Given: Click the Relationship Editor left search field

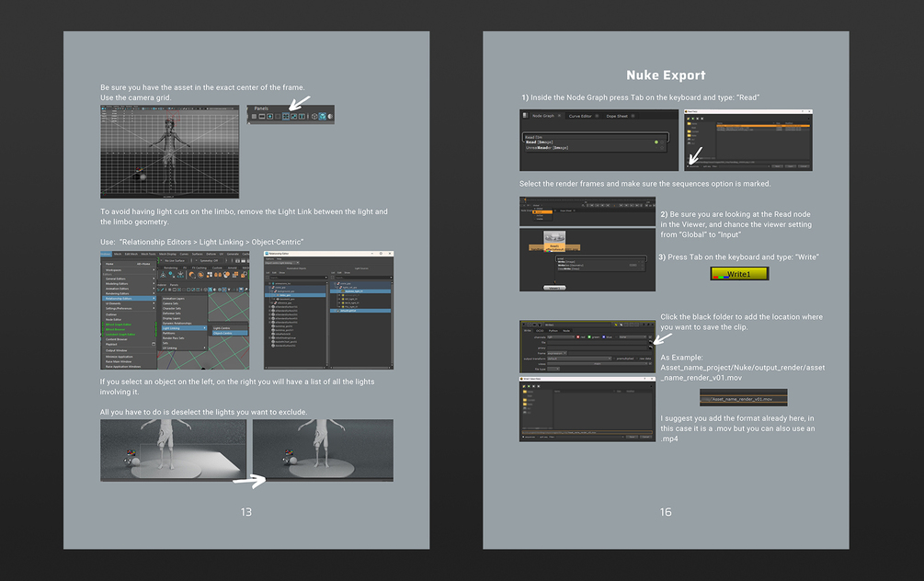Looking at the screenshot, I should [299, 278].
